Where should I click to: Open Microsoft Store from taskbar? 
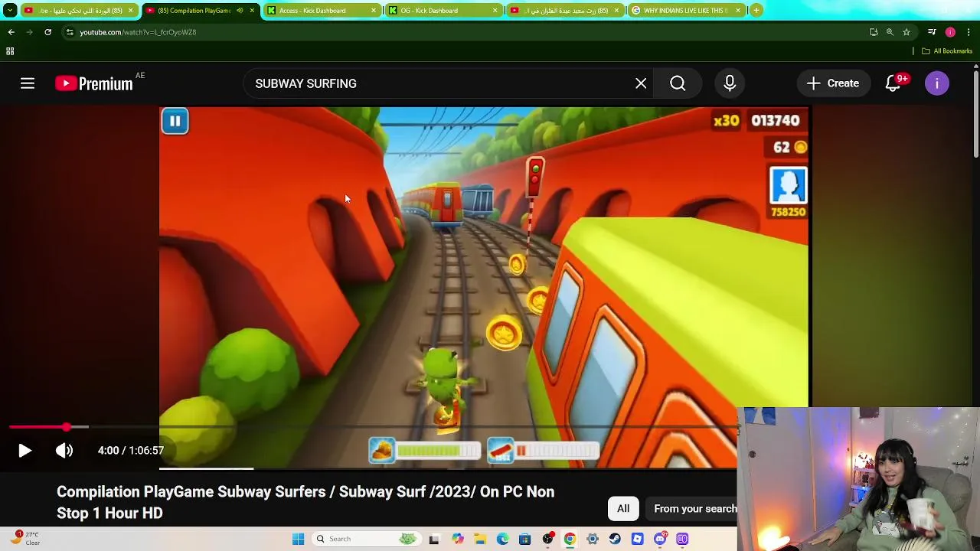(524, 539)
